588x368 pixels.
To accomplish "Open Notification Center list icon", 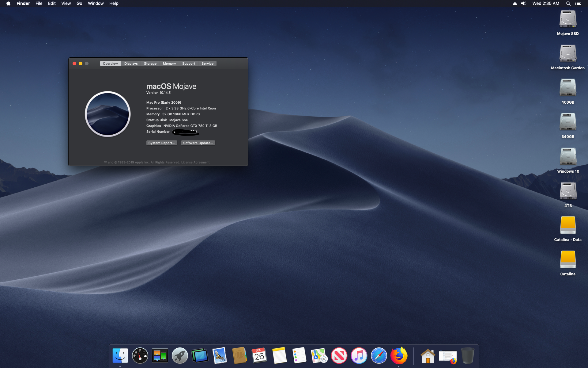I will pyautogui.click(x=578, y=3).
